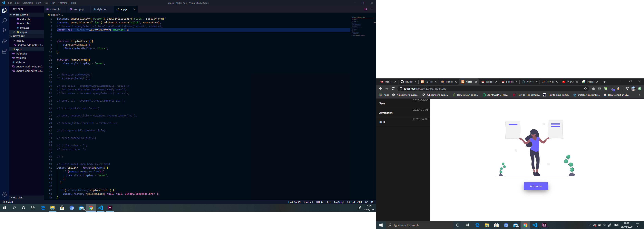Image resolution: width=644 pixels, height=229 pixels.
Task: Click the green shield extension icon in Chrome
Action: pos(606,89)
